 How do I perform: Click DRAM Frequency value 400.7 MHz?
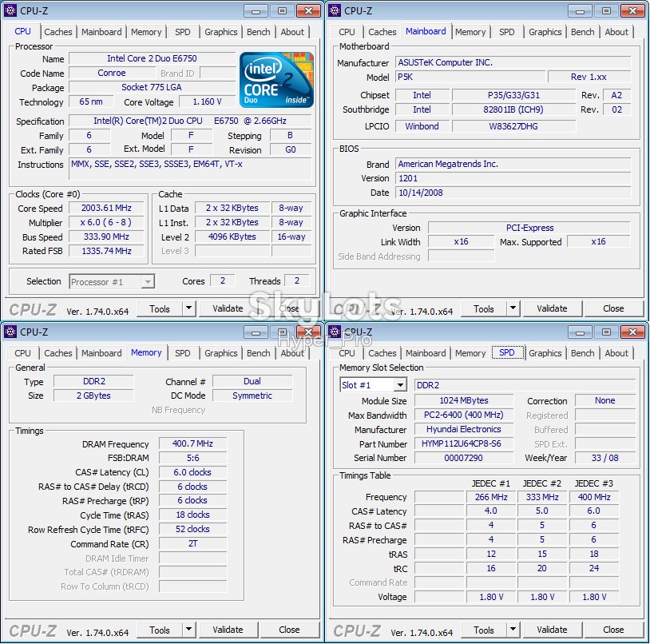point(192,443)
